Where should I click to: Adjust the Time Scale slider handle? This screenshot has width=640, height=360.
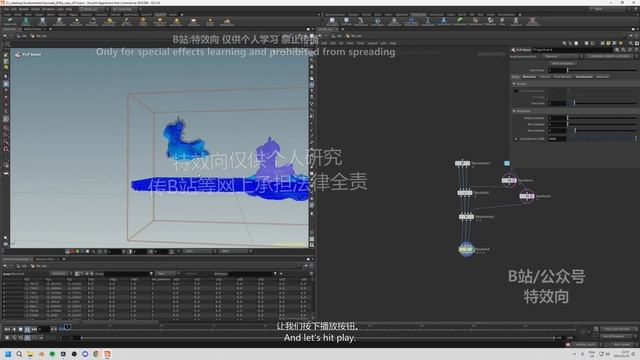click(x=574, y=103)
